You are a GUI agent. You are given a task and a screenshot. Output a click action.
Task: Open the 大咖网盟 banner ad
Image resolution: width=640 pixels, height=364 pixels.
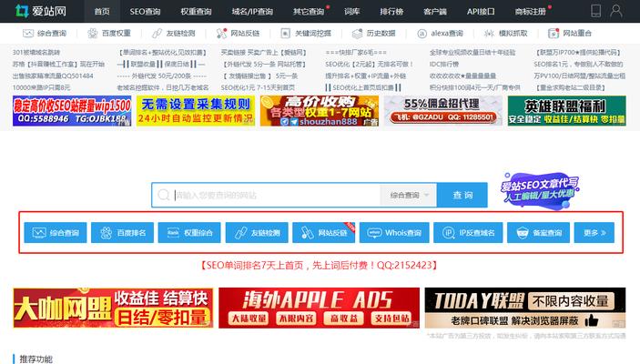coord(113,308)
